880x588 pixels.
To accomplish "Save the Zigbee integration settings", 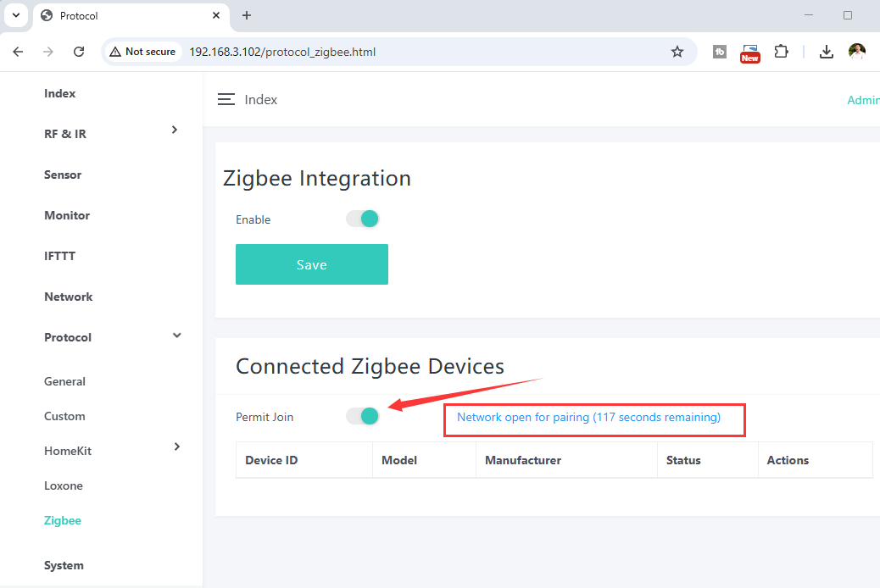I will pyautogui.click(x=311, y=264).
